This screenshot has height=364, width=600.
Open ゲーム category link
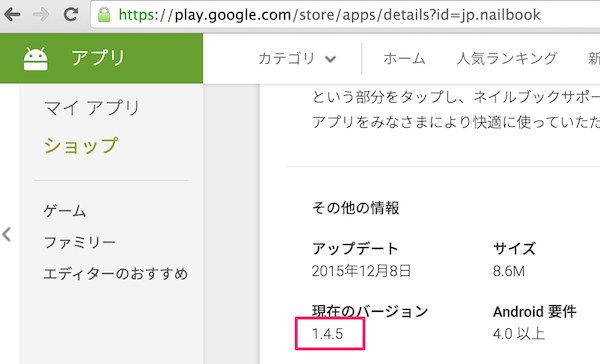[x=65, y=211]
